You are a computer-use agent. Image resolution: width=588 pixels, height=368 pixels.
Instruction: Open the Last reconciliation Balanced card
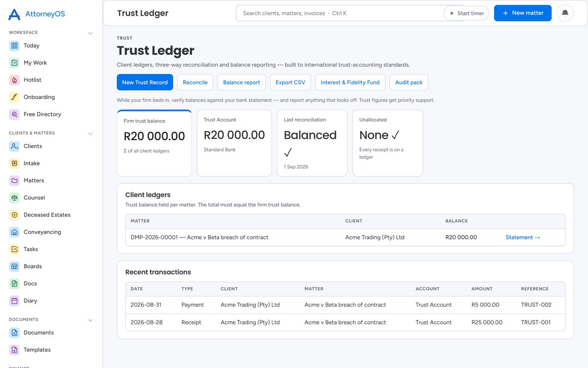point(312,143)
